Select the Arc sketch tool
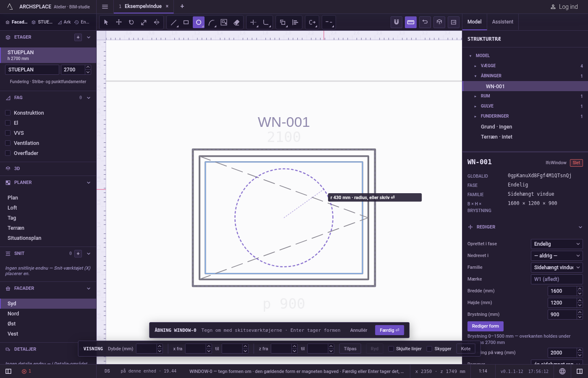The width and height of the screenshot is (588, 378). tap(211, 22)
